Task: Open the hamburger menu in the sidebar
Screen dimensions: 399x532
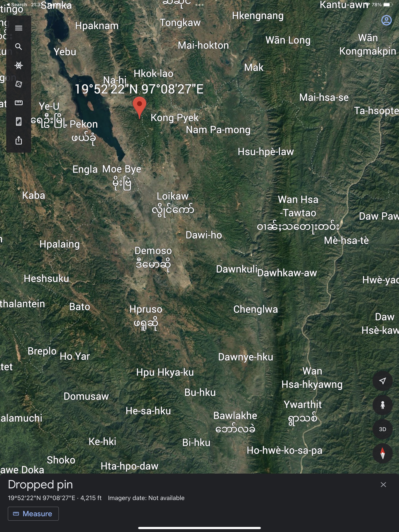Action: [19, 28]
